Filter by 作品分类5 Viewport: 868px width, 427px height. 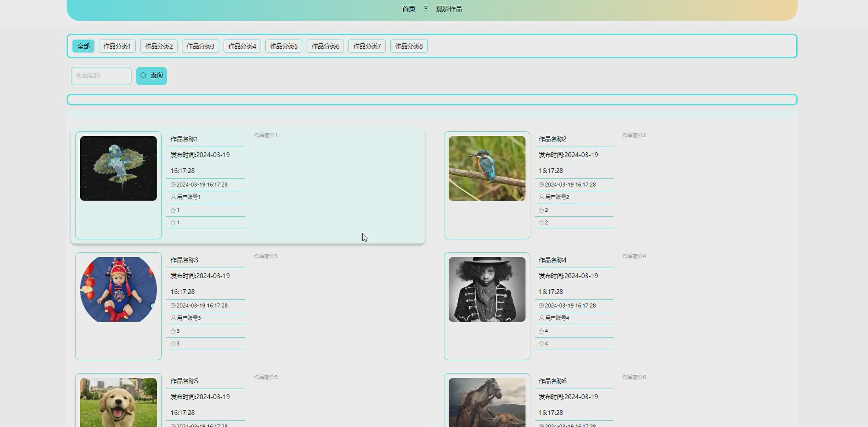[284, 46]
